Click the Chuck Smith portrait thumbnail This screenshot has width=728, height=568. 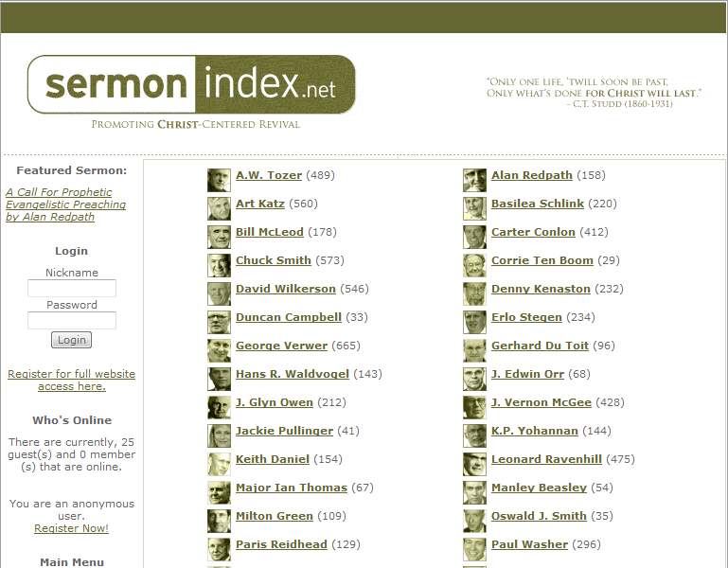point(219,265)
